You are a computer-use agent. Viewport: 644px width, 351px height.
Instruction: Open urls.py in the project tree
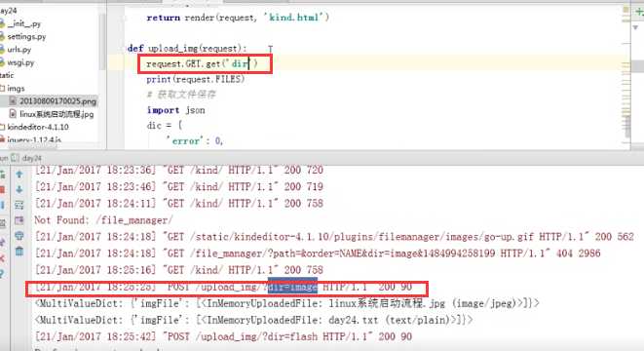(x=19, y=50)
